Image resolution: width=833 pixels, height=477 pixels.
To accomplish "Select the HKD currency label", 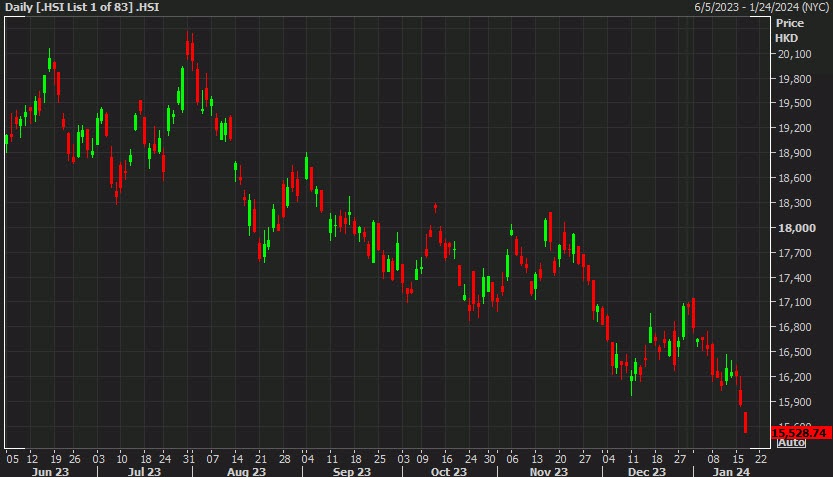I will point(787,37).
